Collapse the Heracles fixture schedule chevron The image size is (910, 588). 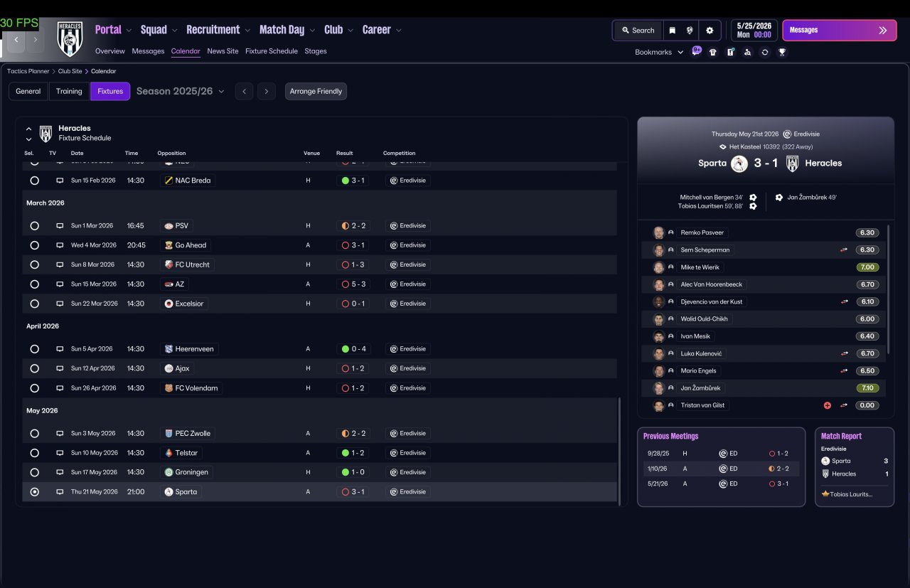pyautogui.click(x=28, y=129)
